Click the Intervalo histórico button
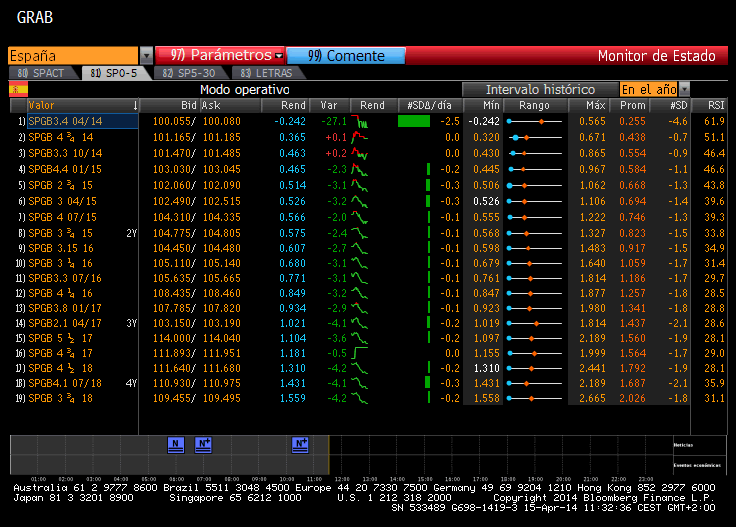This screenshot has width=736, height=527. coord(540,89)
